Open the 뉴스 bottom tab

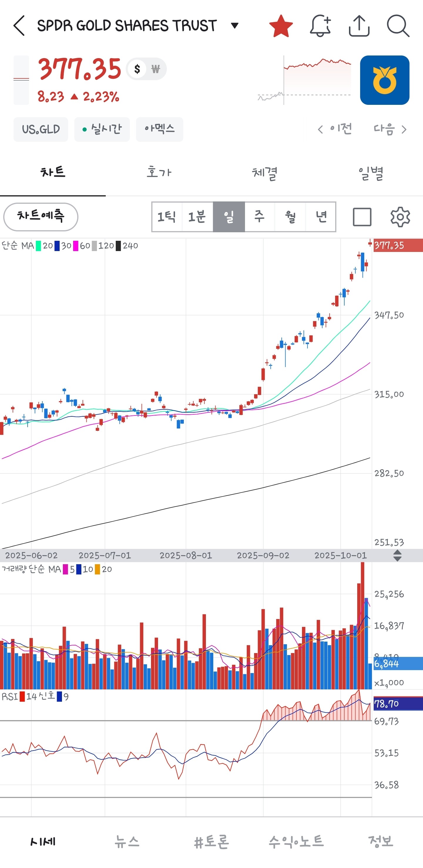(127, 842)
